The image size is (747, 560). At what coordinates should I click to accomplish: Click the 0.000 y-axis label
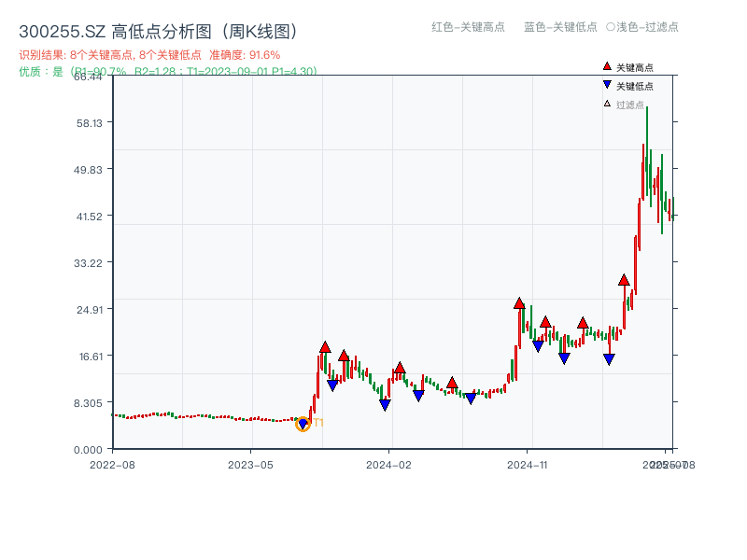click(x=88, y=450)
